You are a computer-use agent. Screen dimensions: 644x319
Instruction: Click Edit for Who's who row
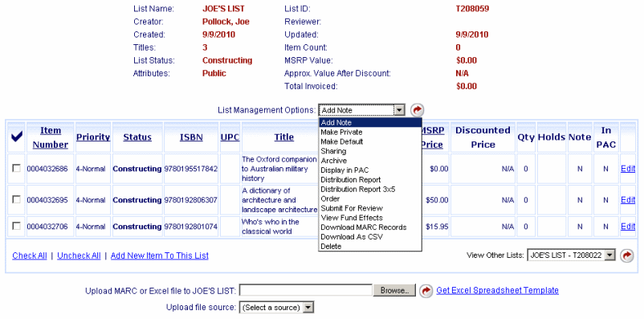coord(628,227)
